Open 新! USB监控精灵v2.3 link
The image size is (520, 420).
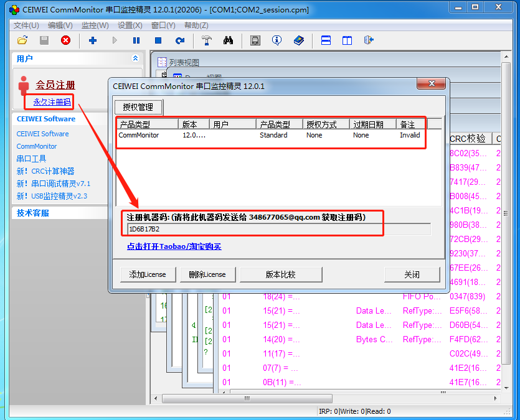[52, 196]
